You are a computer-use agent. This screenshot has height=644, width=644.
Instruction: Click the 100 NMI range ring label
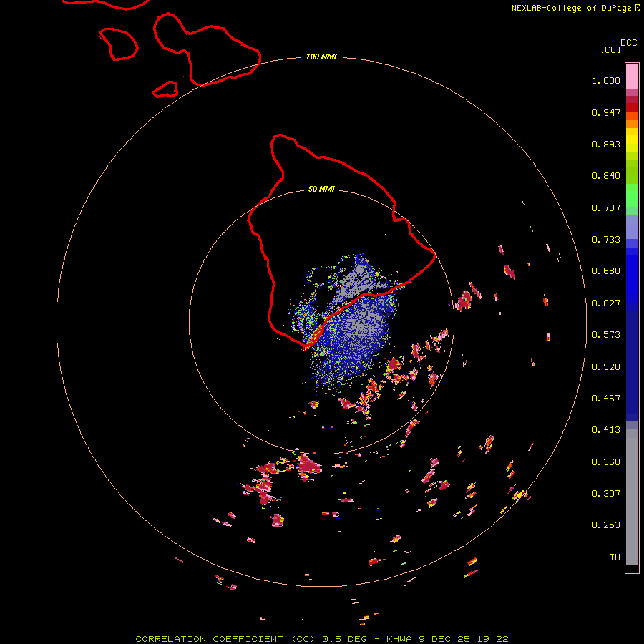[x=321, y=57]
